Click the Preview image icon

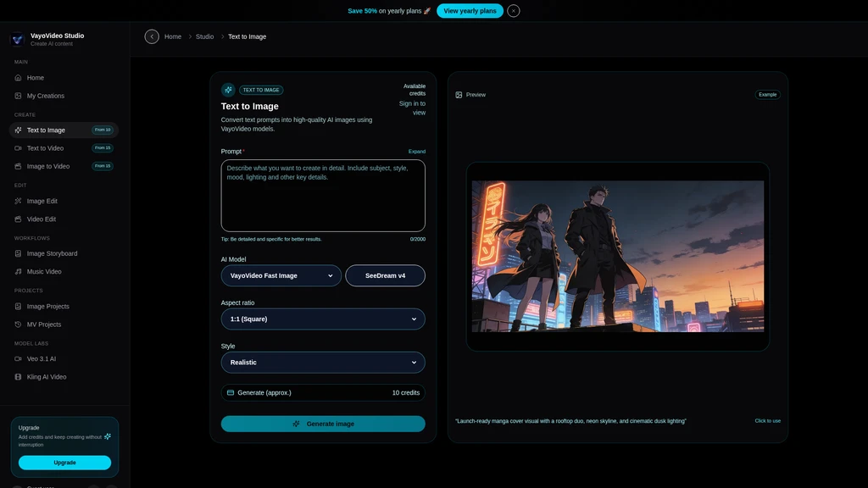click(x=459, y=95)
